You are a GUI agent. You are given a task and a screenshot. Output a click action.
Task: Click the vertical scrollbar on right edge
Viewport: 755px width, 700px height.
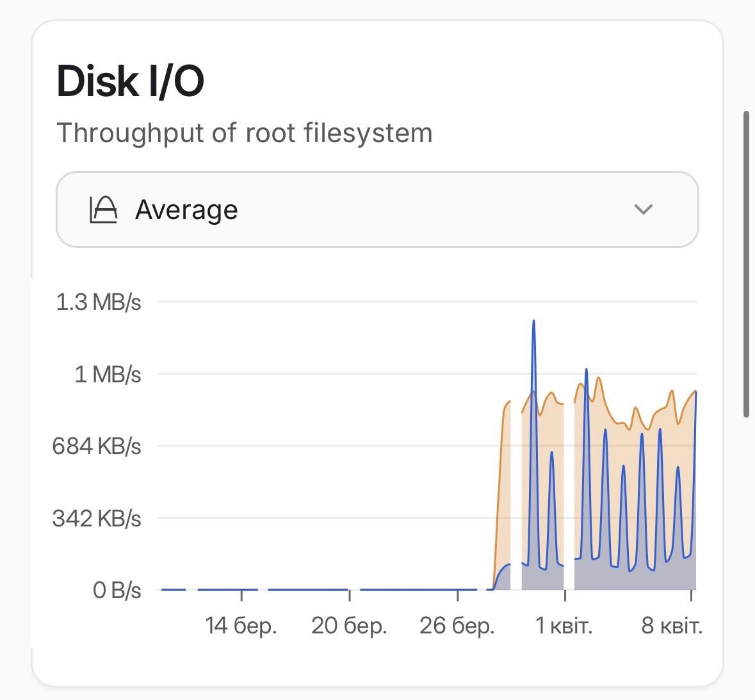coord(746,264)
